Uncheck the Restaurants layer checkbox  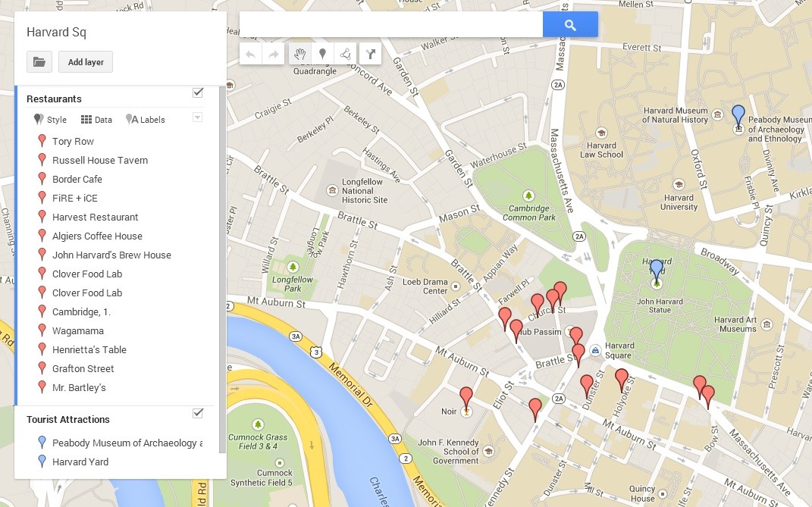coord(198,92)
